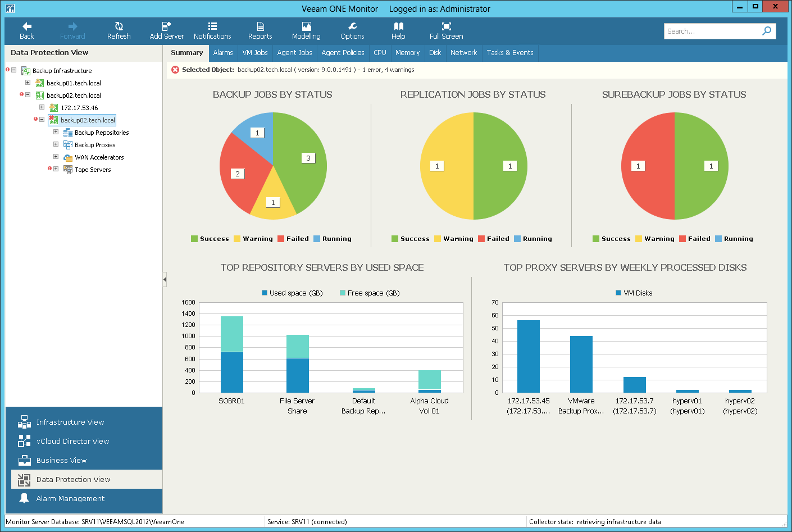792x532 pixels.
Task: View the Memory tab
Action: click(408, 53)
